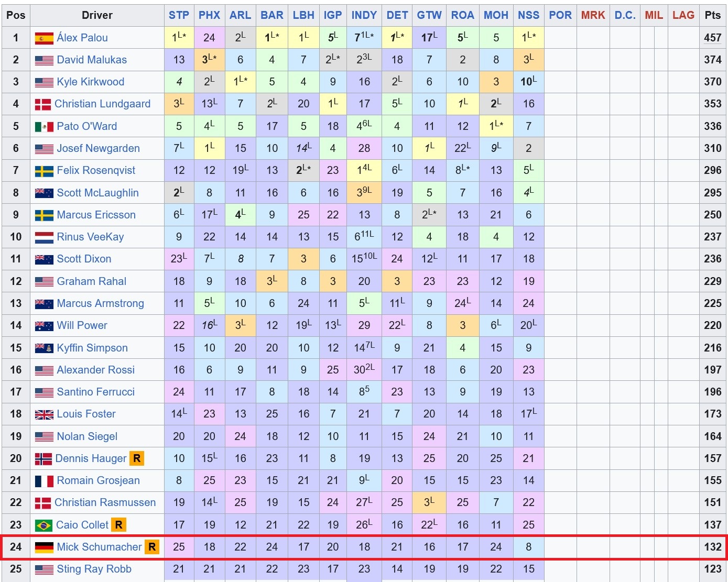
Task: Open the Romain Grosjean link
Action: tap(99, 481)
